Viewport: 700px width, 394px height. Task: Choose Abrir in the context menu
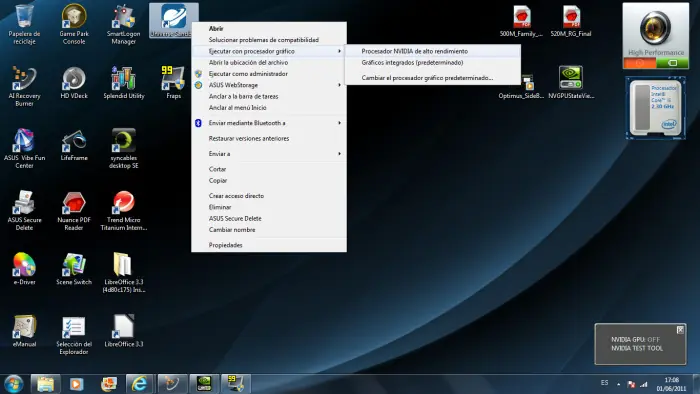tap(269, 29)
